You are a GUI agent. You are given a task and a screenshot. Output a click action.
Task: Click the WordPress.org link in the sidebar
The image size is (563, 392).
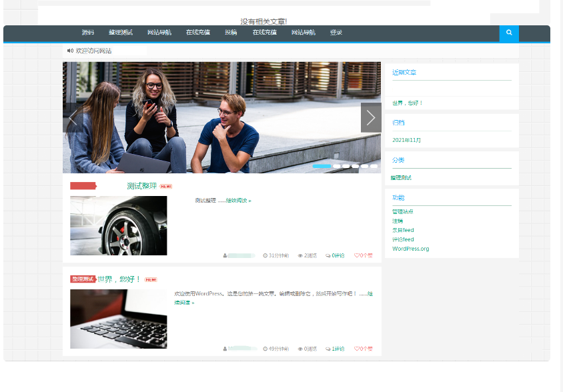410,249
